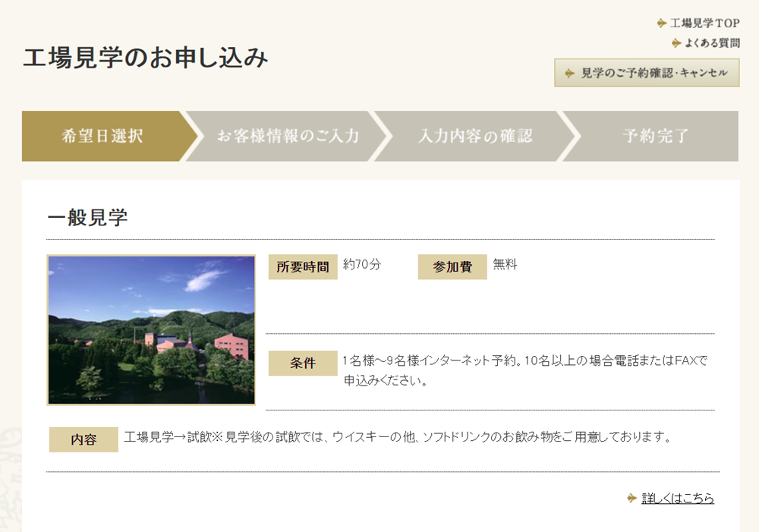This screenshot has height=532, width=759.
Task: Click the 内容 label
Action: (x=83, y=439)
